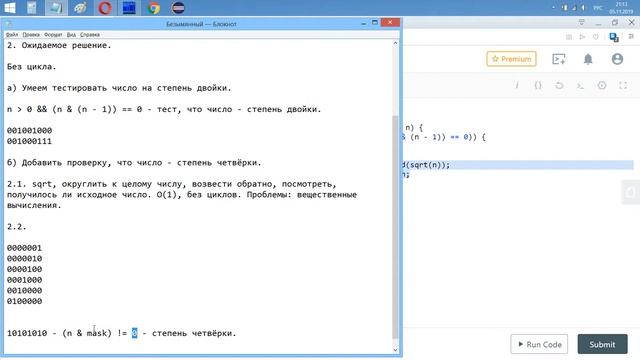
Task: Click the text 'Без цикла.'
Action: (31, 67)
